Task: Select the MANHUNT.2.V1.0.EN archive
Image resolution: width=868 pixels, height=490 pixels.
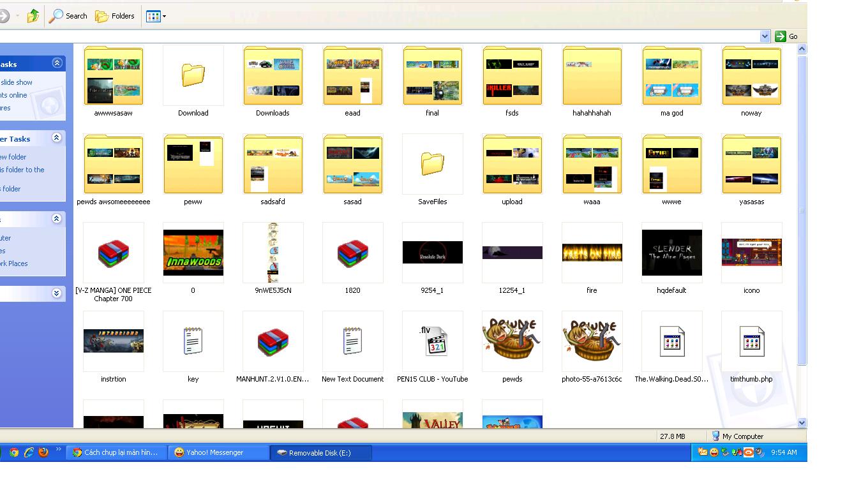Action: pos(273,348)
